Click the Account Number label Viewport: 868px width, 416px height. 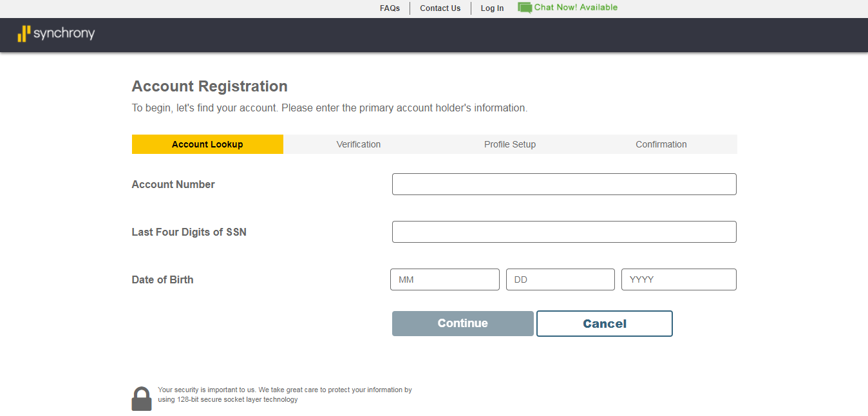[x=173, y=184]
